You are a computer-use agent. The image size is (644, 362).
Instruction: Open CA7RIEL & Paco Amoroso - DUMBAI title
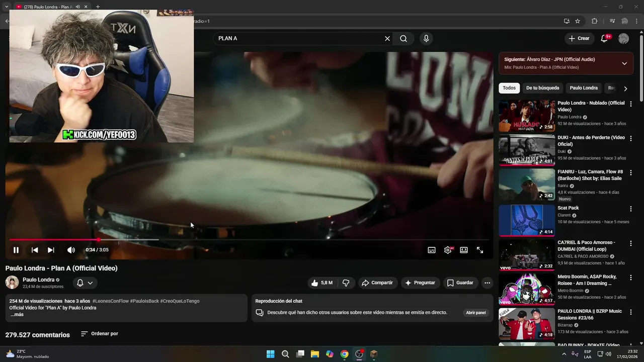[586, 245]
